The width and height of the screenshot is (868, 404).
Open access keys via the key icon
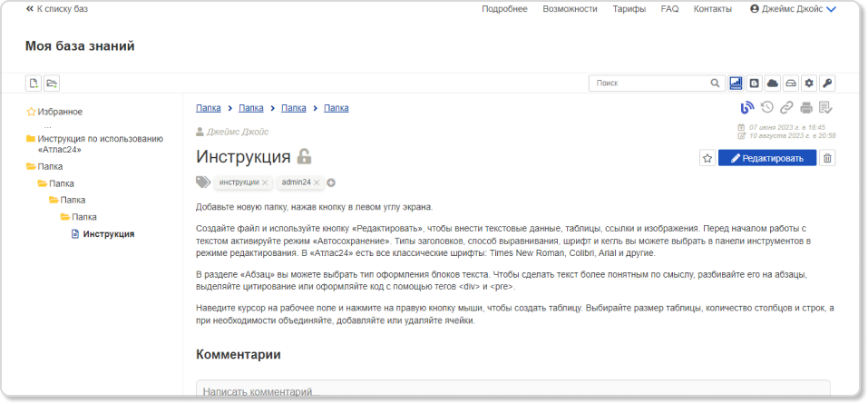click(x=827, y=84)
